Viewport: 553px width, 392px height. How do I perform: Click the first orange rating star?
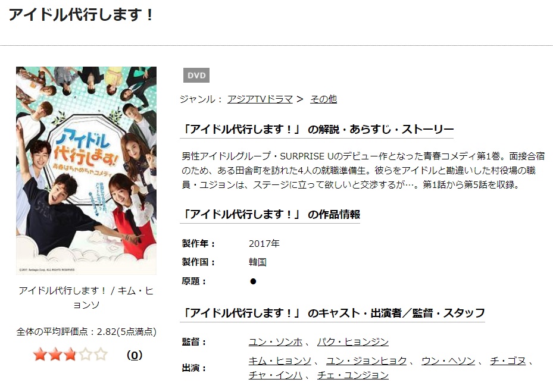(x=40, y=355)
